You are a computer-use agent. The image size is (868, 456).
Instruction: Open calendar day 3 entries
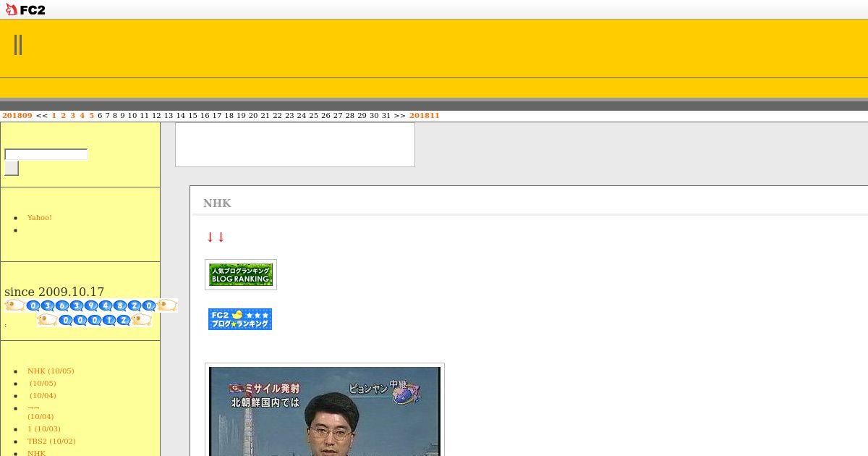click(x=73, y=116)
